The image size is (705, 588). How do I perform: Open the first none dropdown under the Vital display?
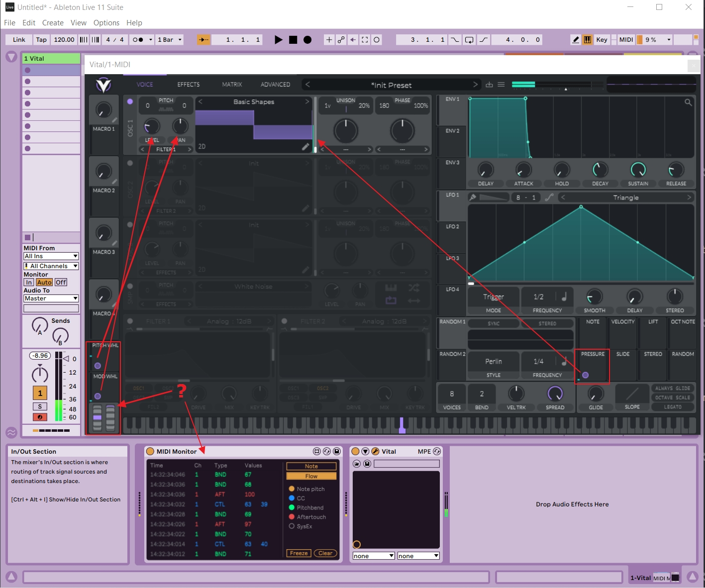[x=373, y=556]
